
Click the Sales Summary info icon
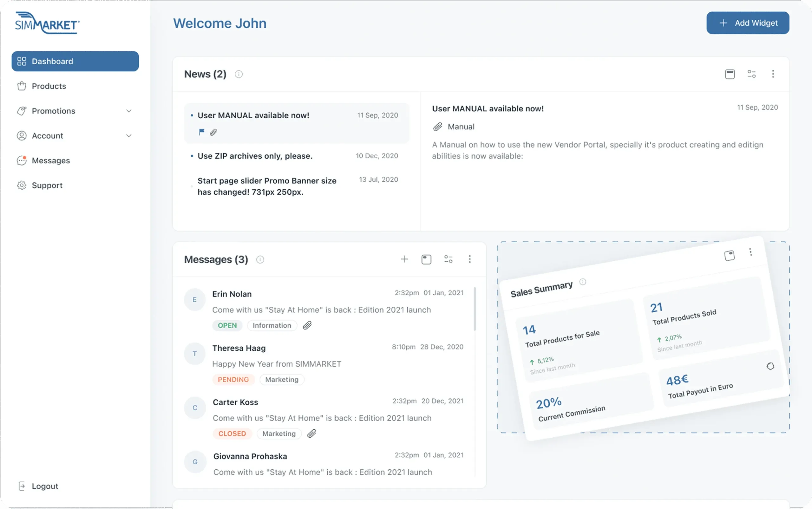583,282
